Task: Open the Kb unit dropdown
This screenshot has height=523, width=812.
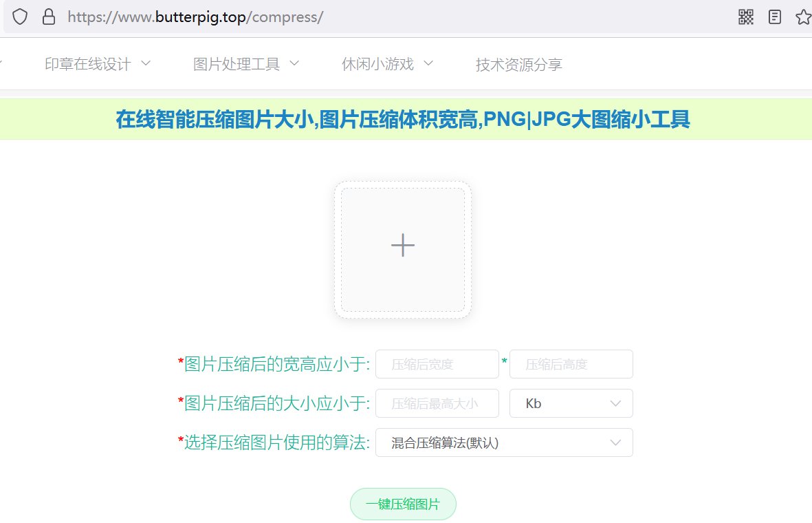Action: tap(571, 403)
